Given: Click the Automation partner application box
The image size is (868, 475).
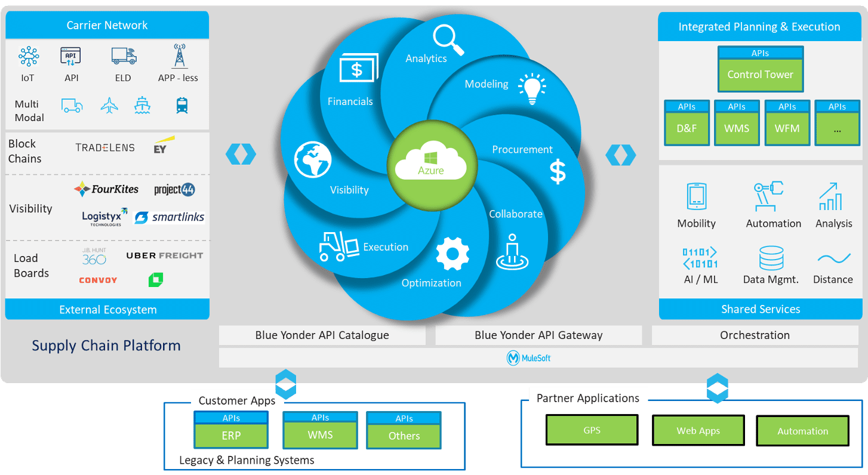Looking at the screenshot, I should click(x=802, y=431).
